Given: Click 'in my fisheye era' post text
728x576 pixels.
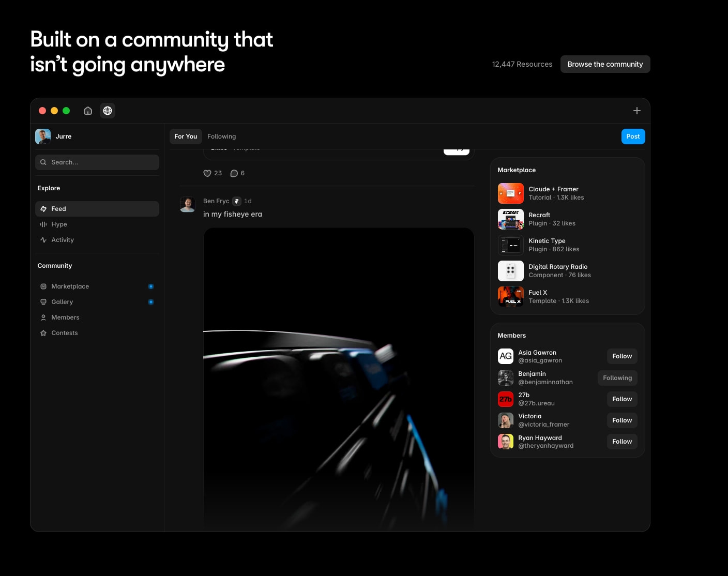Looking at the screenshot, I should point(233,214).
